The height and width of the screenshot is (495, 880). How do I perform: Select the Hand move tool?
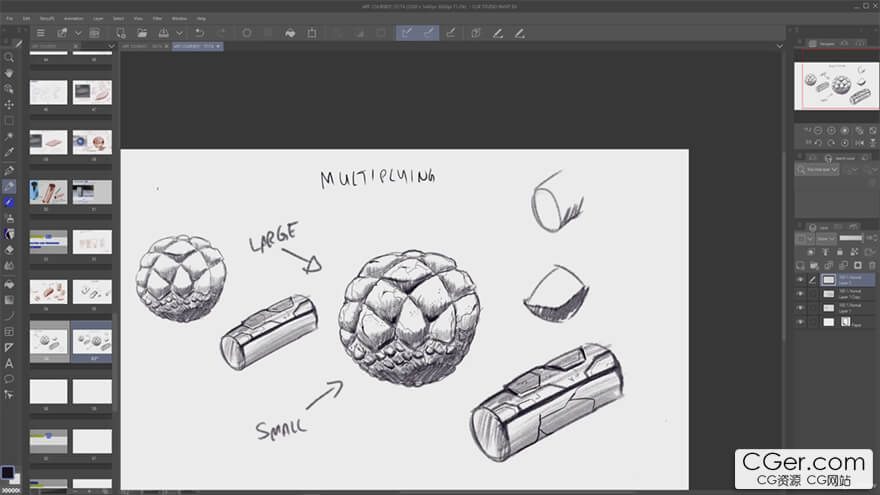9,73
